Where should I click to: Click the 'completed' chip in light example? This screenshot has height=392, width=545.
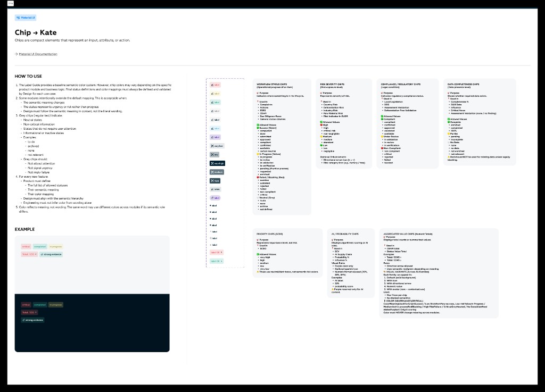coord(40,247)
